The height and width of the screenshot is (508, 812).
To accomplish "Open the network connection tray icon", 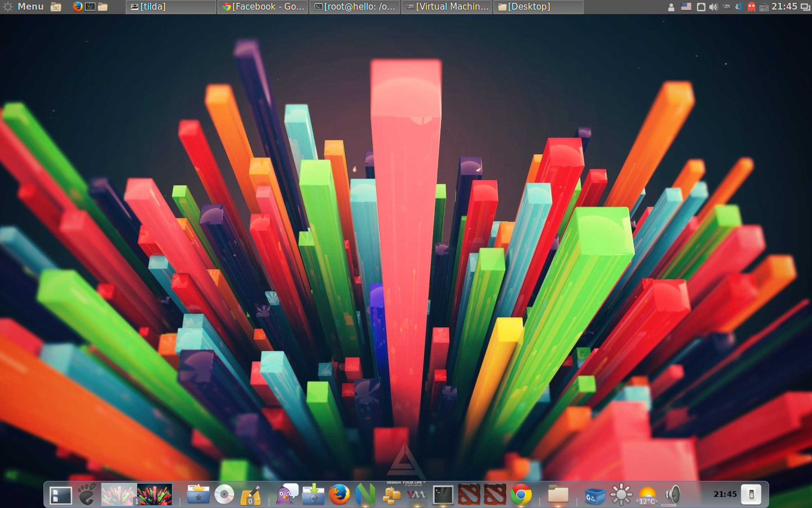I will point(701,7).
